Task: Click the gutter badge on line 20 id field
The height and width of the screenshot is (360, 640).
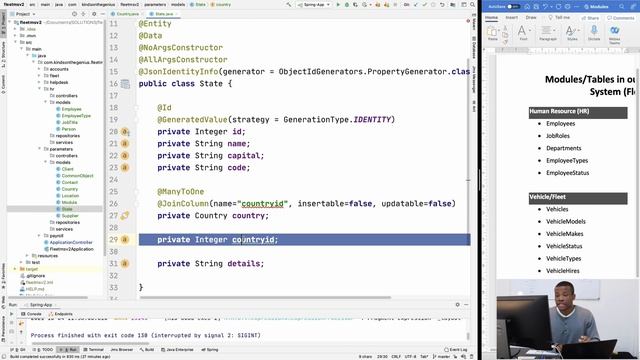Action: [x=125, y=131]
